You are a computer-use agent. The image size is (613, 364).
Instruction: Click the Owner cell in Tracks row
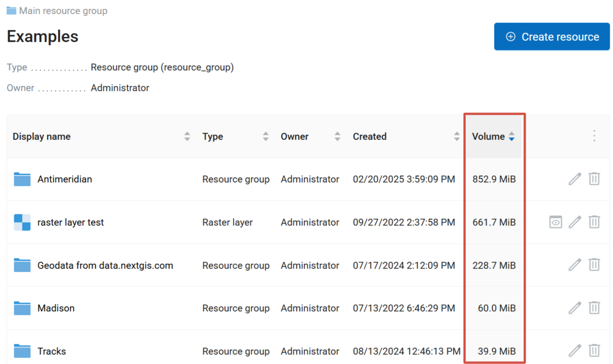point(310,351)
